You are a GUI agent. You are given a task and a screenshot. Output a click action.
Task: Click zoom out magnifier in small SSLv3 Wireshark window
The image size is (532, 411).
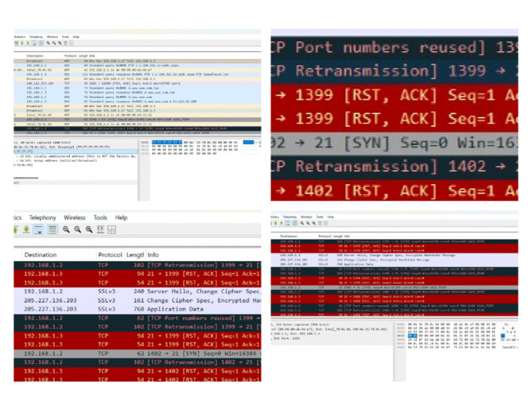(308, 223)
